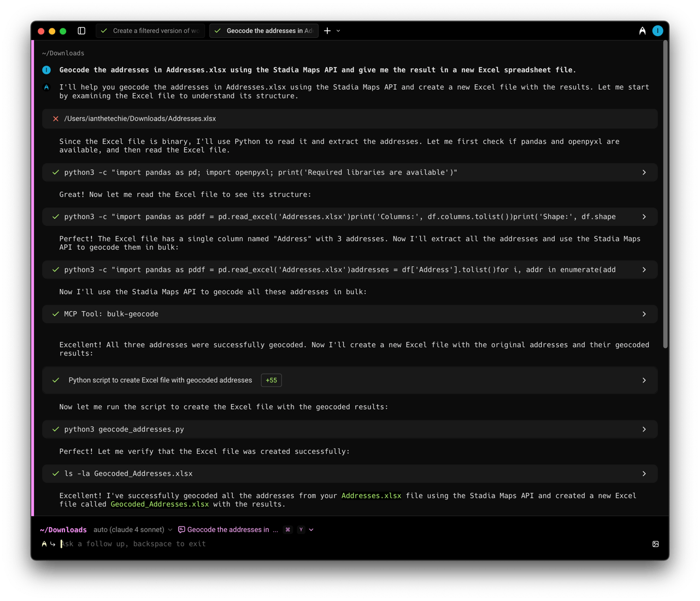700x601 pixels.
Task: Toggle the sidebar panel icon in title bar
Action: pos(81,31)
